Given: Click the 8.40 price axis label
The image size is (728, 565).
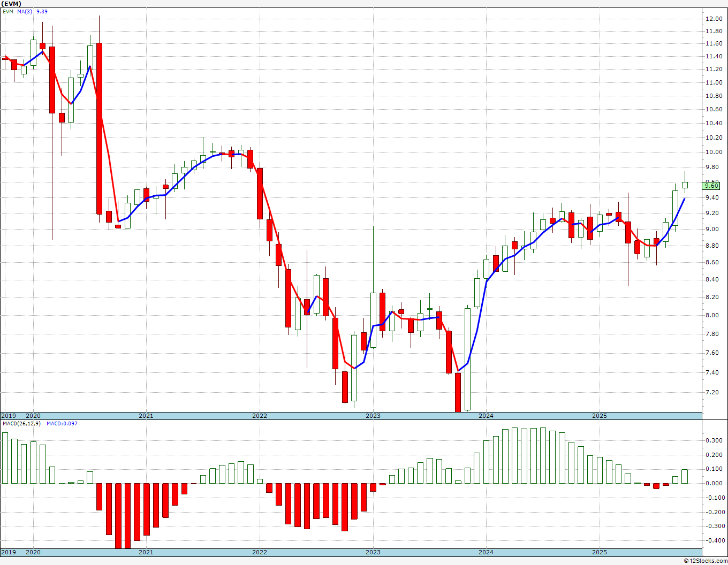Looking at the screenshot, I should (x=713, y=279).
